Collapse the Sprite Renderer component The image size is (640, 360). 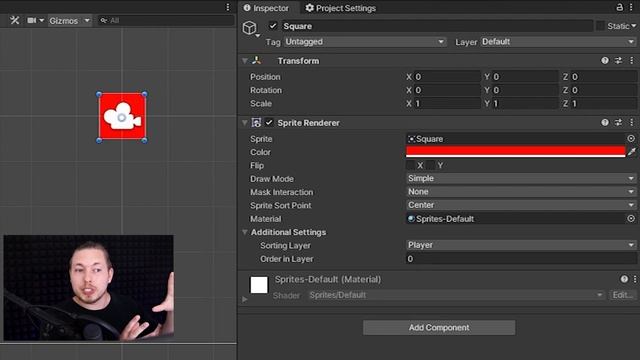pos(245,123)
